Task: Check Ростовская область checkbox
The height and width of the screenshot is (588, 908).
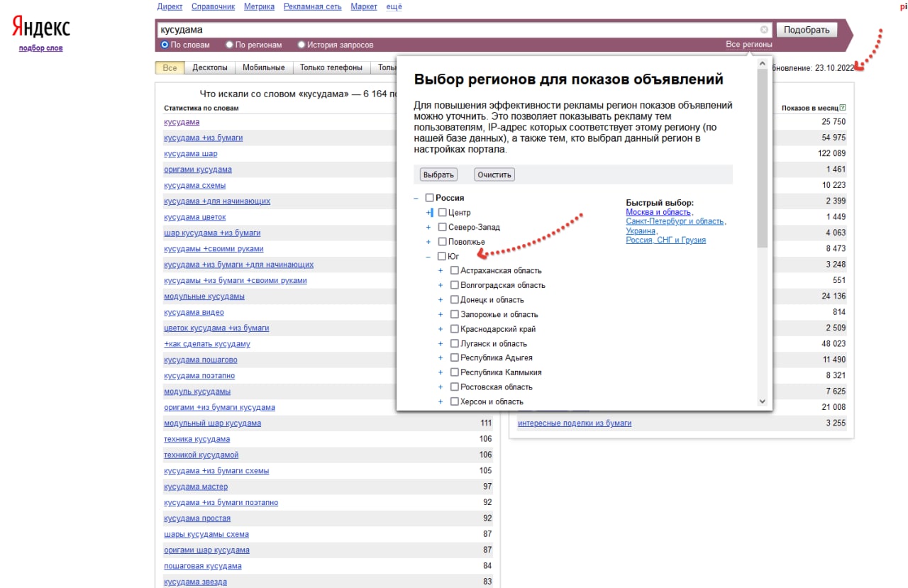Action: pyautogui.click(x=455, y=387)
